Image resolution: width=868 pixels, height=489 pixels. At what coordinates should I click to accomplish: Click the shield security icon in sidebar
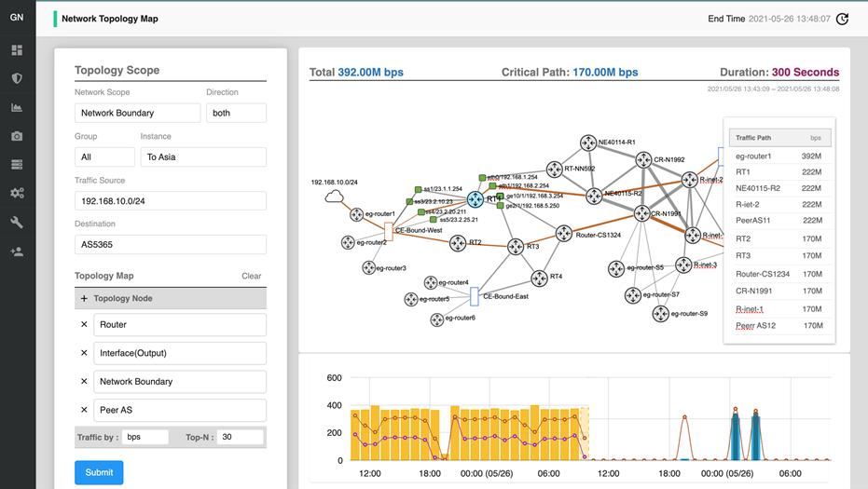[x=17, y=79]
